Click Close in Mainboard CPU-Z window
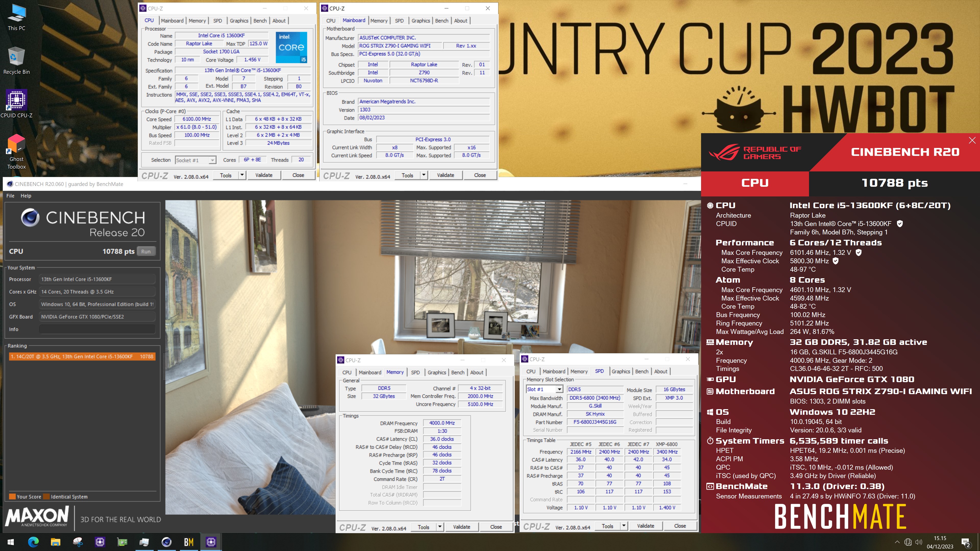The width and height of the screenshot is (980, 551). tap(480, 175)
